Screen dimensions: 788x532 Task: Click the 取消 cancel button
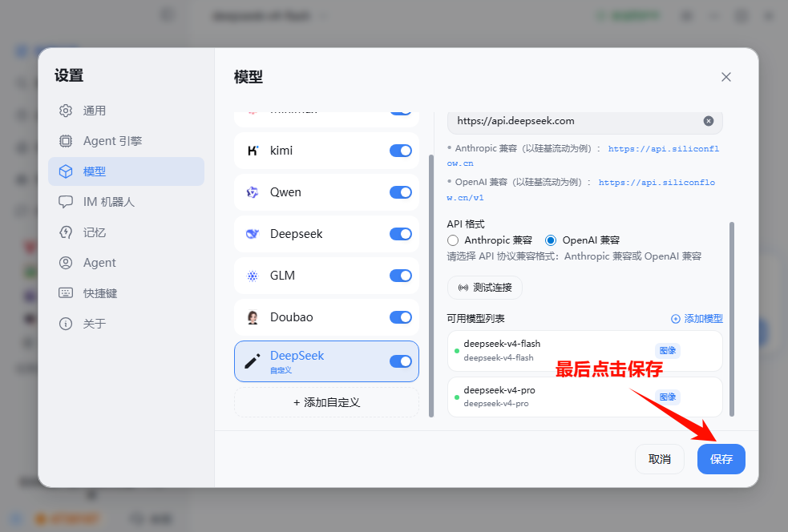click(x=660, y=459)
